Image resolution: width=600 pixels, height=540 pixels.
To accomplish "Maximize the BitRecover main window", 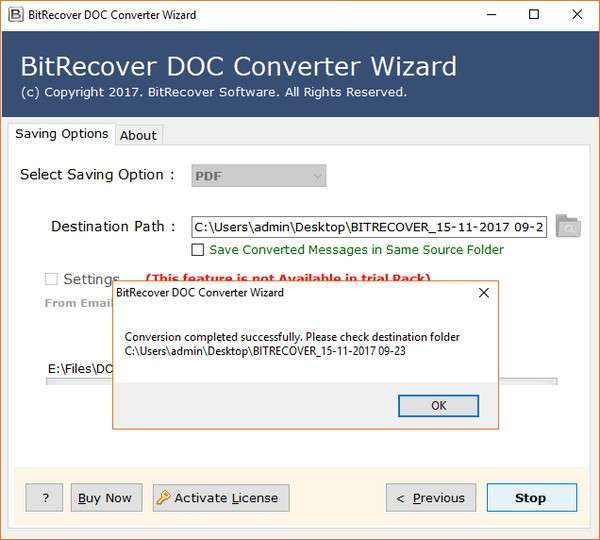I will click(x=534, y=15).
